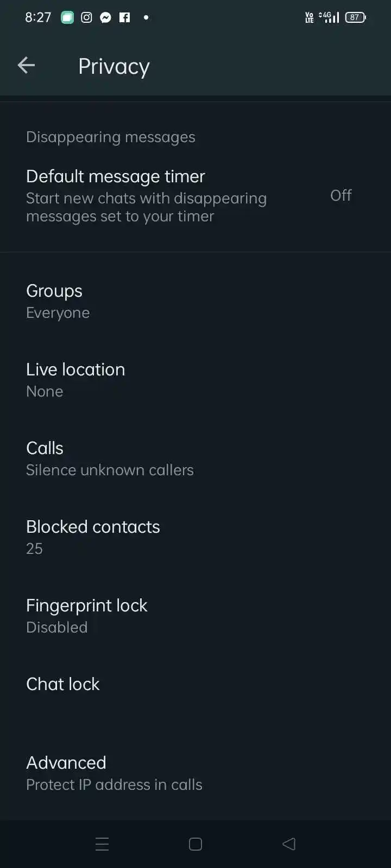Open Live location setting
Viewport: 391px width, 868px height.
[75, 380]
